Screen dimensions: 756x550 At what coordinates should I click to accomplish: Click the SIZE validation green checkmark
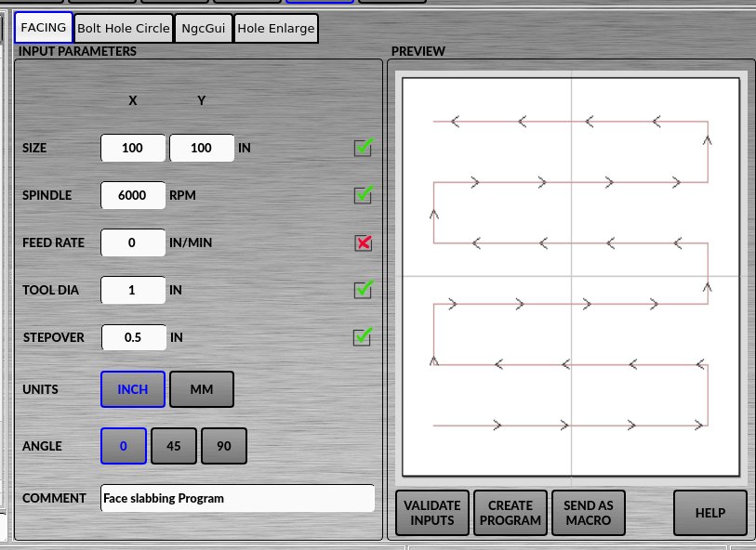(363, 147)
